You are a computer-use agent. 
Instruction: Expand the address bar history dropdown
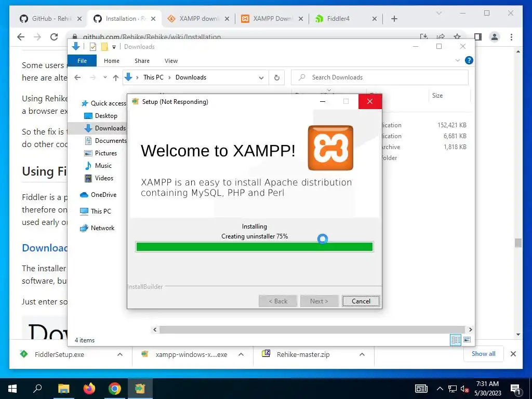tap(261, 78)
